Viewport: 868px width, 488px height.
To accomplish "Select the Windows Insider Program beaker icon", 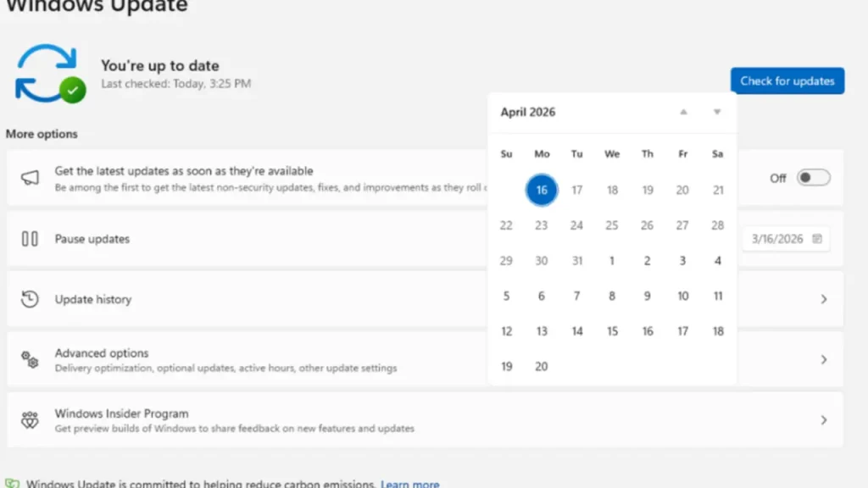I will tap(29, 419).
